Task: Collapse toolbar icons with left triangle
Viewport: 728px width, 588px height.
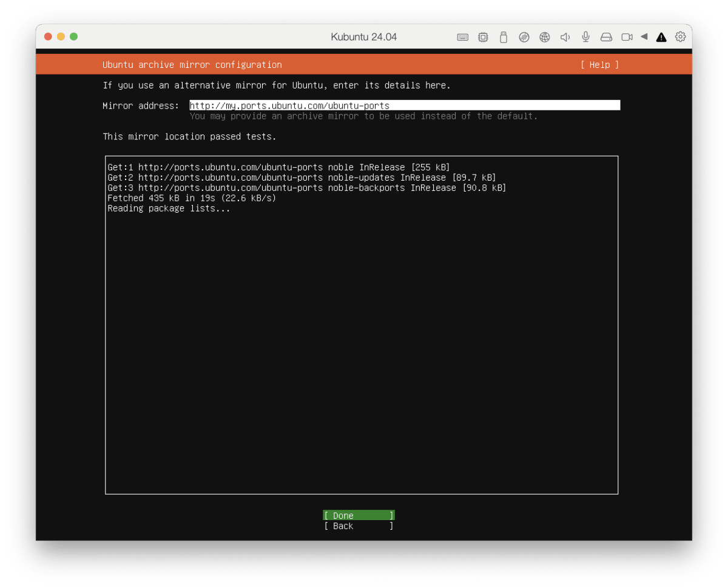Action: point(644,37)
